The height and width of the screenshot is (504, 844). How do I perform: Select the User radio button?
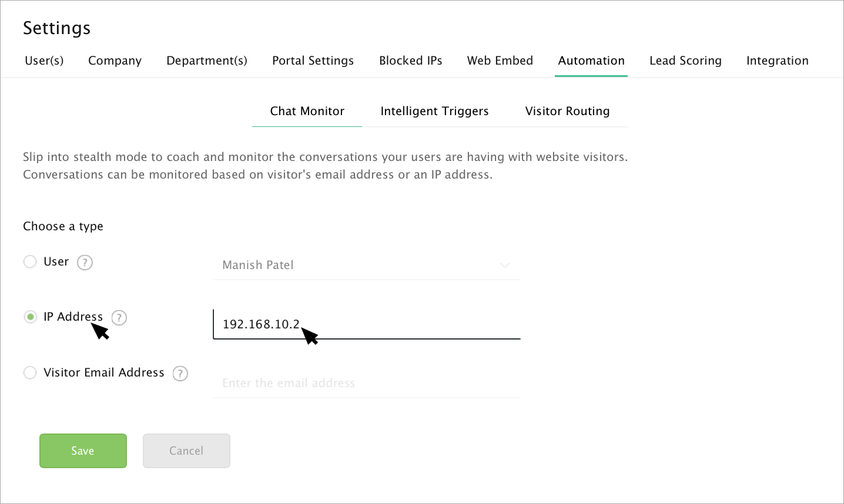pos(30,262)
